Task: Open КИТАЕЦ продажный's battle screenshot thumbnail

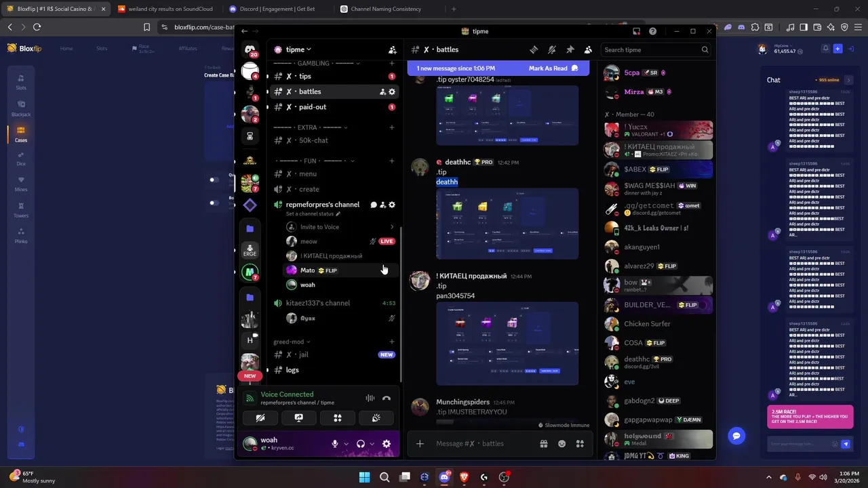Action: pos(507,344)
